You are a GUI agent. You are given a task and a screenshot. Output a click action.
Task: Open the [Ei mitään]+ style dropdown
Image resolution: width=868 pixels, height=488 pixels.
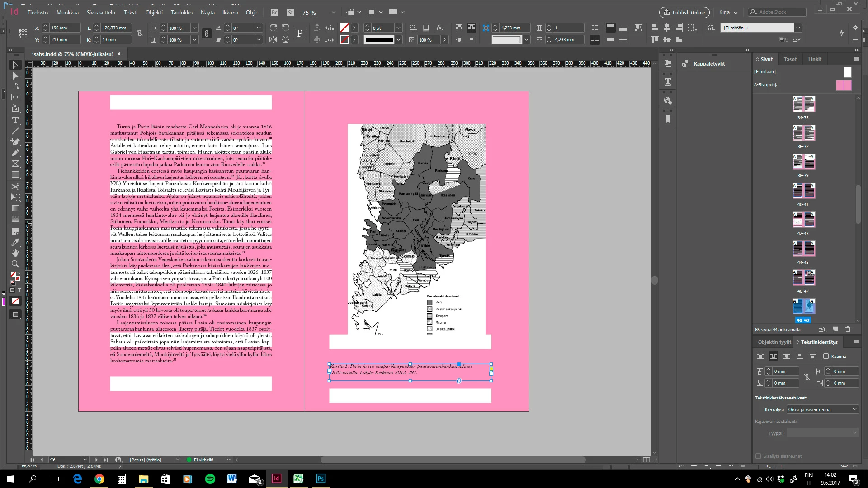tap(798, 28)
